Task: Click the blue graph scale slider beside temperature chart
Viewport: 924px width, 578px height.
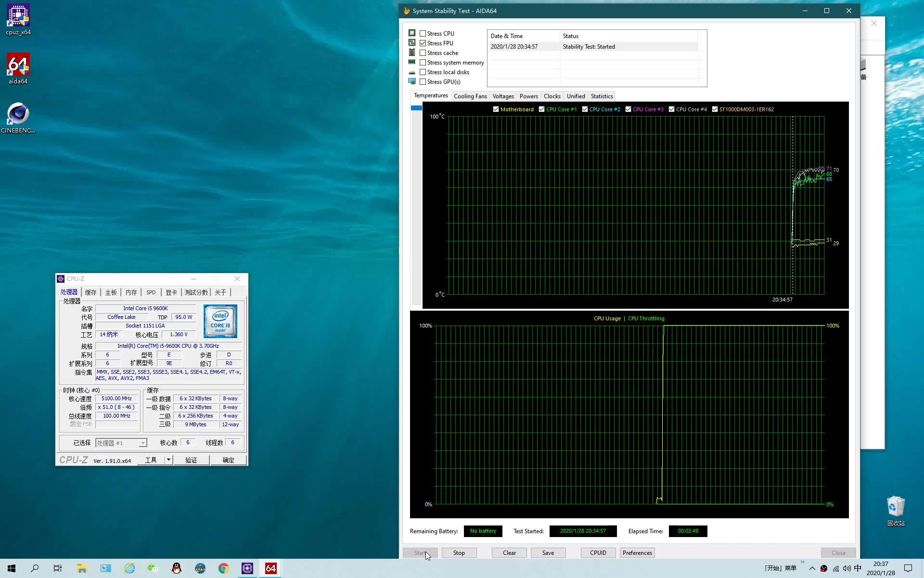Action: [416, 108]
